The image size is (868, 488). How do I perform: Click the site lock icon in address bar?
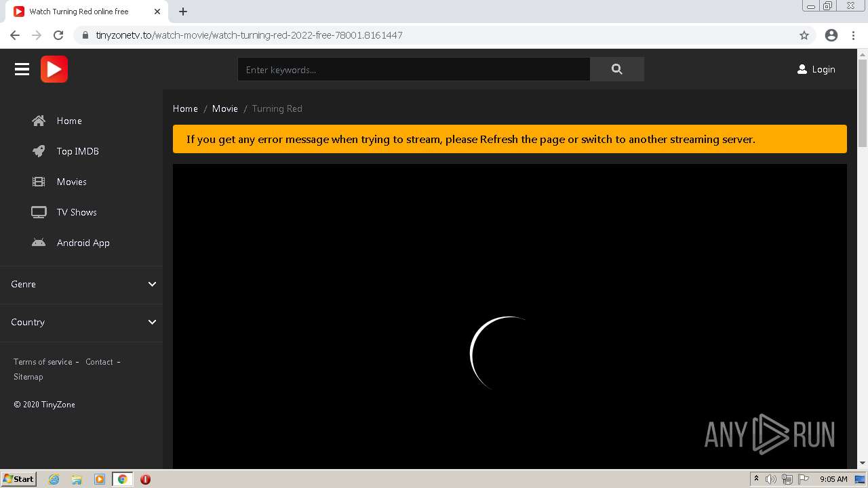coord(85,35)
